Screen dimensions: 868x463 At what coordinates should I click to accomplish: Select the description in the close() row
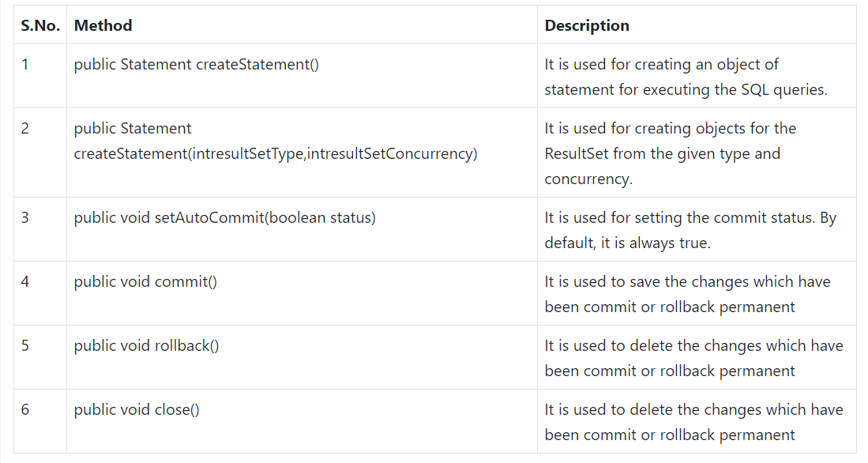click(693, 422)
